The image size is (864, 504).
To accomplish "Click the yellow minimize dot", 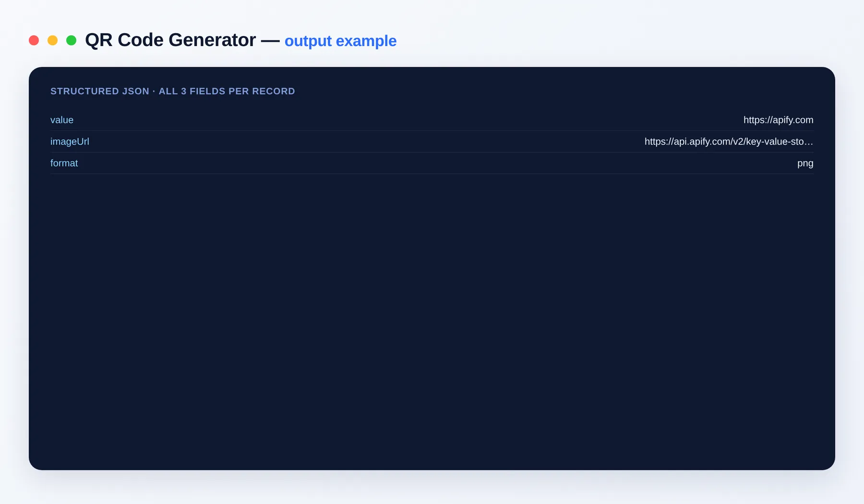I will coord(52,40).
